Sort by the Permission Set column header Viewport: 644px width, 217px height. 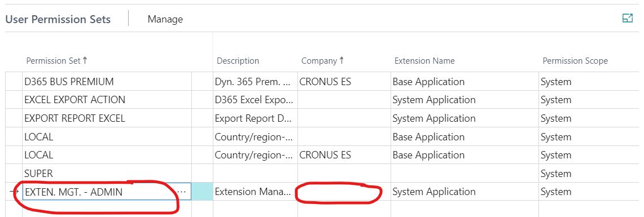[x=56, y=61]
